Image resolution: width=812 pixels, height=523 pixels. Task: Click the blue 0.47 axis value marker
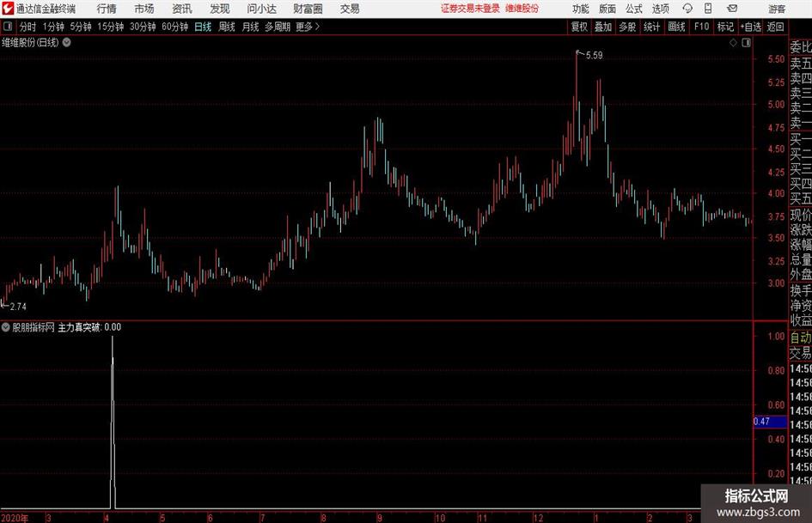click(x=770, y=422)
